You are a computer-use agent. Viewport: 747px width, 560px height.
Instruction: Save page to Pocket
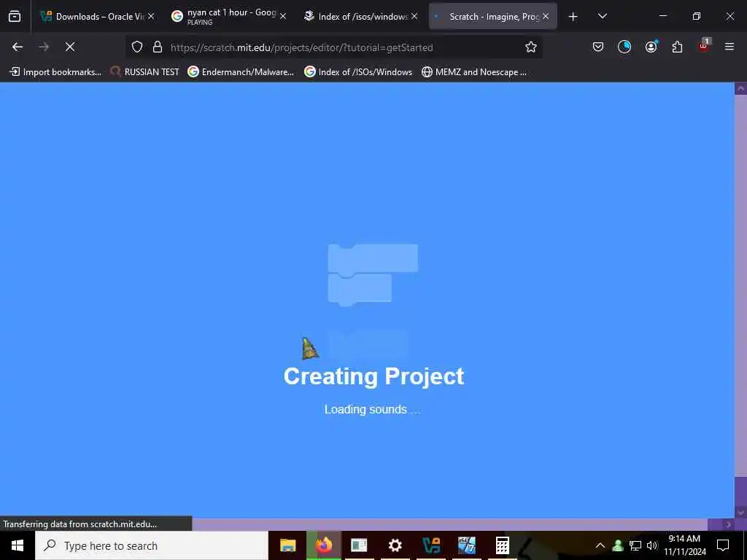[x=598, y=47]
